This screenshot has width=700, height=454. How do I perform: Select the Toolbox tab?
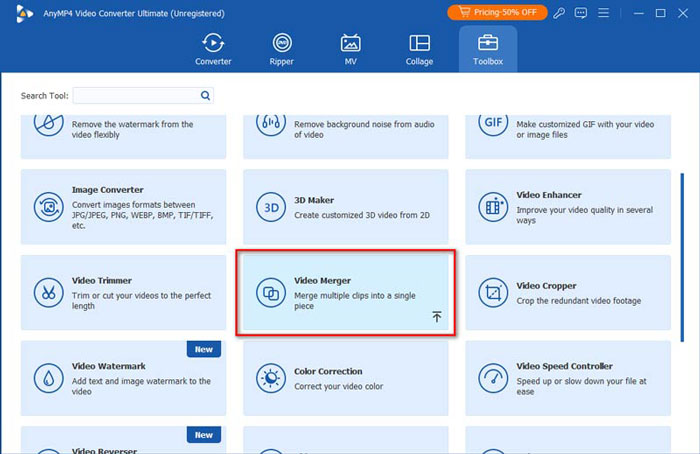[488, 50]
